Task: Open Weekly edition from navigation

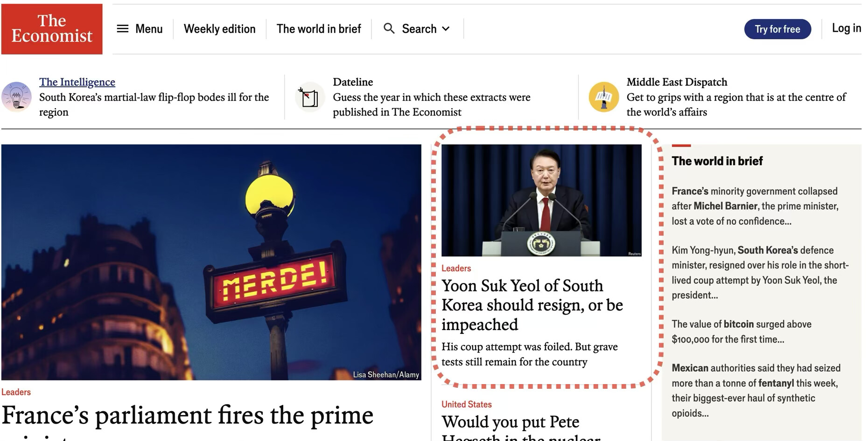Action: click(x=220, y=29)
